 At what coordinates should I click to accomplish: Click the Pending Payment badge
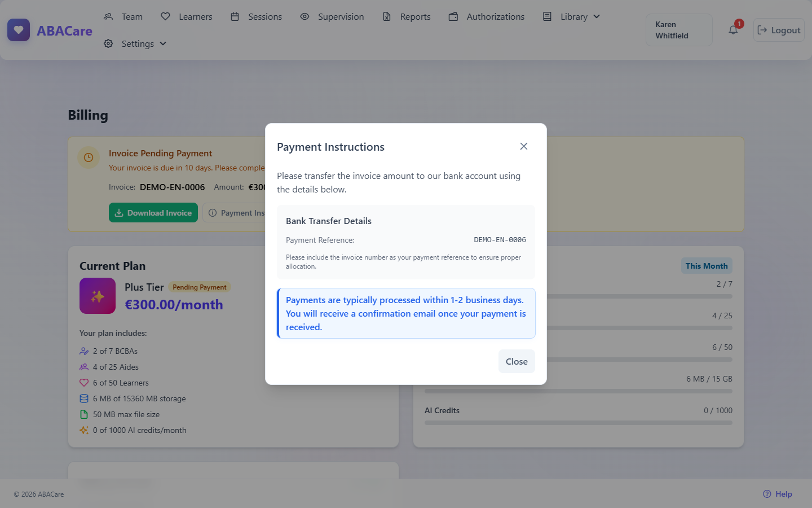click(200, 287)
